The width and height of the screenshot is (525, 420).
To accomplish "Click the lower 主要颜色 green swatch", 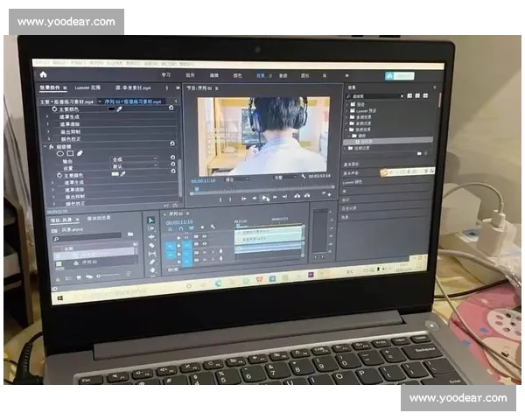I will tap(115, 174).
